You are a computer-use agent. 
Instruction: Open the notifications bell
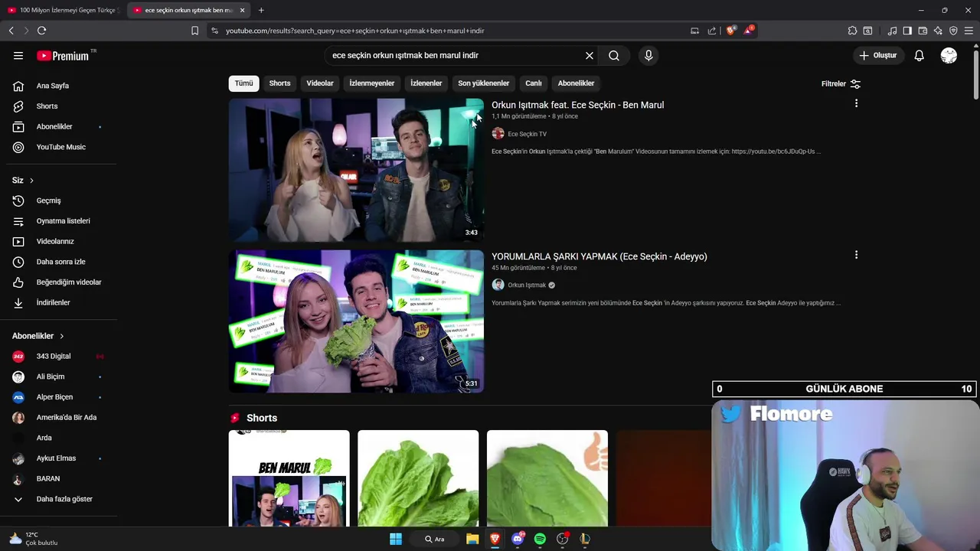(919, 55)
